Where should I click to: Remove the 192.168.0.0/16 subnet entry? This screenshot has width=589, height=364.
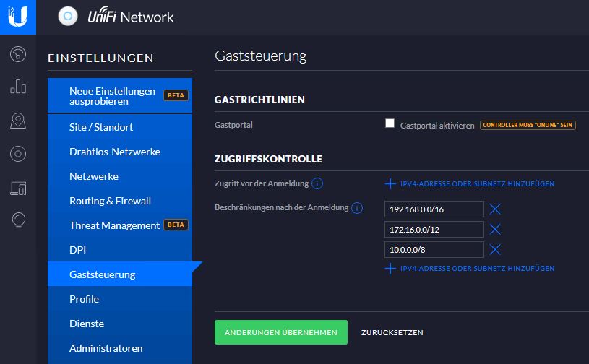pos(495,209)
